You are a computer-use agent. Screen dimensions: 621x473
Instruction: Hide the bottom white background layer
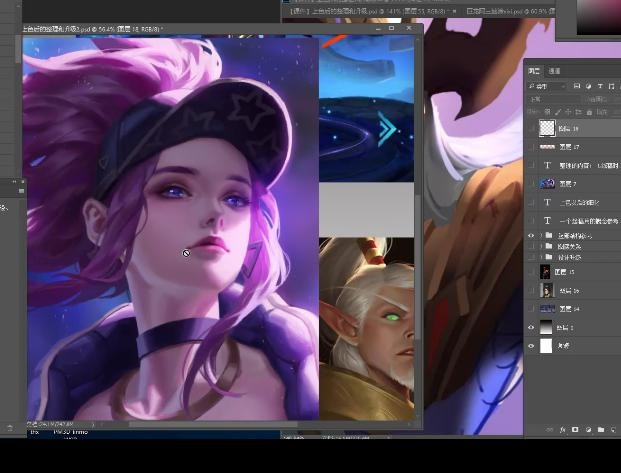click(x=531, y=346)
